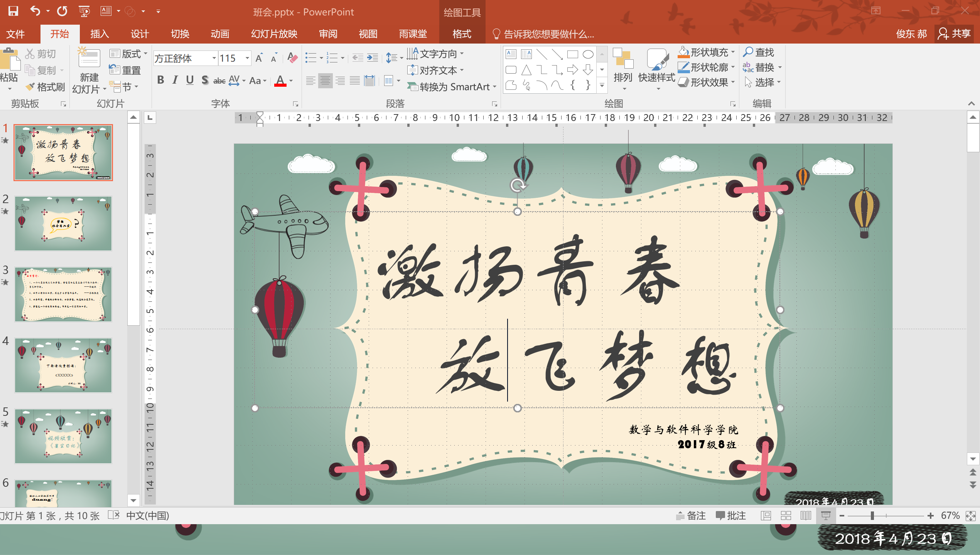Switch to slide sorter view icon
Image resolution: width=980 pixels, height=555 pixels.
(786, 516)
